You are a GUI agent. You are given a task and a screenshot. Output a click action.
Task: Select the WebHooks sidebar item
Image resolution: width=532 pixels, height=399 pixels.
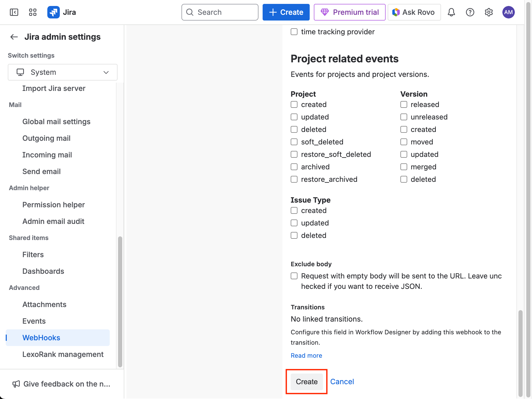(41, 338)
